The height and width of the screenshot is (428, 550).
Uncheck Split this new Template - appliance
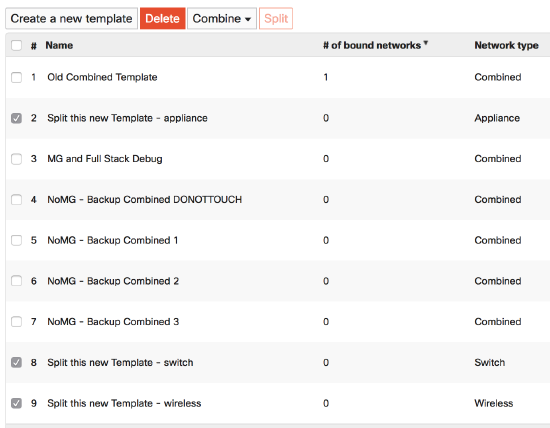pyautogui.click(x=16, y=118)
